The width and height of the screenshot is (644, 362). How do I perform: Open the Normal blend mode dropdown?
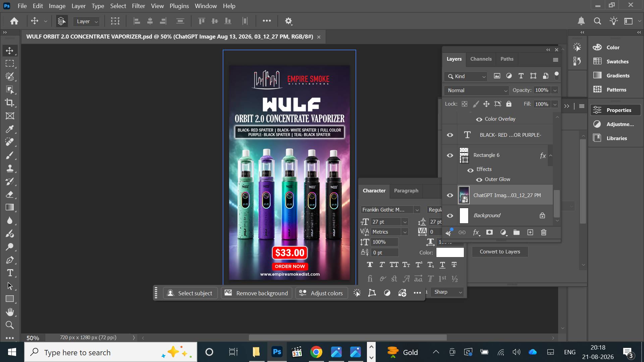click(x=477, y=90)
